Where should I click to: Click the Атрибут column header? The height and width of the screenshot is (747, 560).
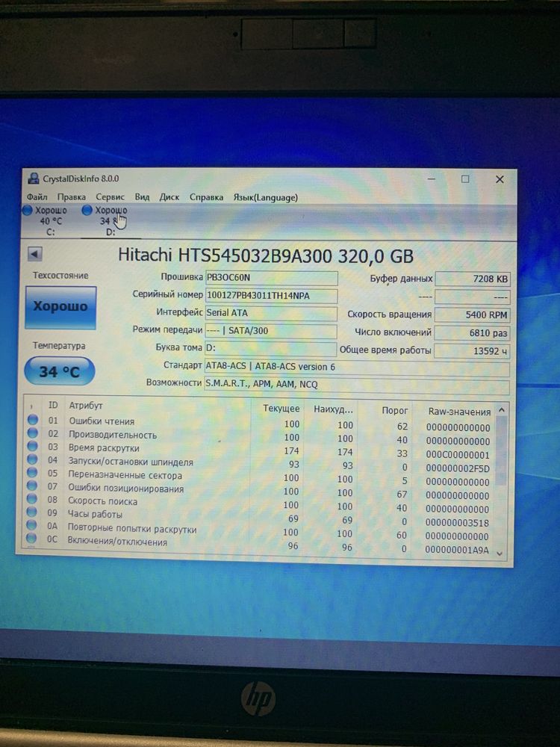tap(86, 406)
